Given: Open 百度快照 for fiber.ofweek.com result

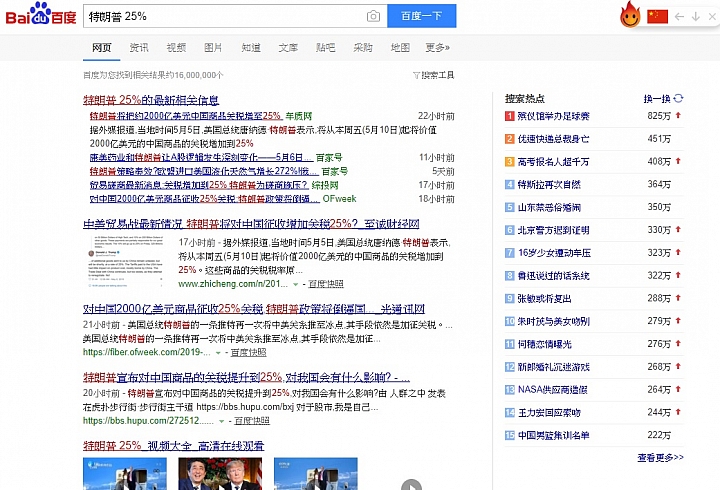Looking at the screenshot, I should click(x=248, y=352).
